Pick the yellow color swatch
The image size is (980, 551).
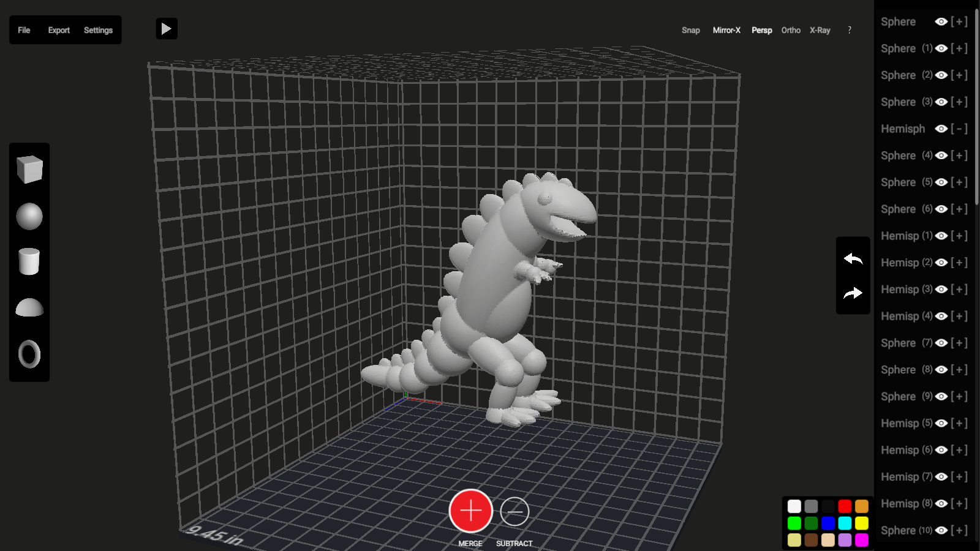pyautogui.click(x=862, y=523)
